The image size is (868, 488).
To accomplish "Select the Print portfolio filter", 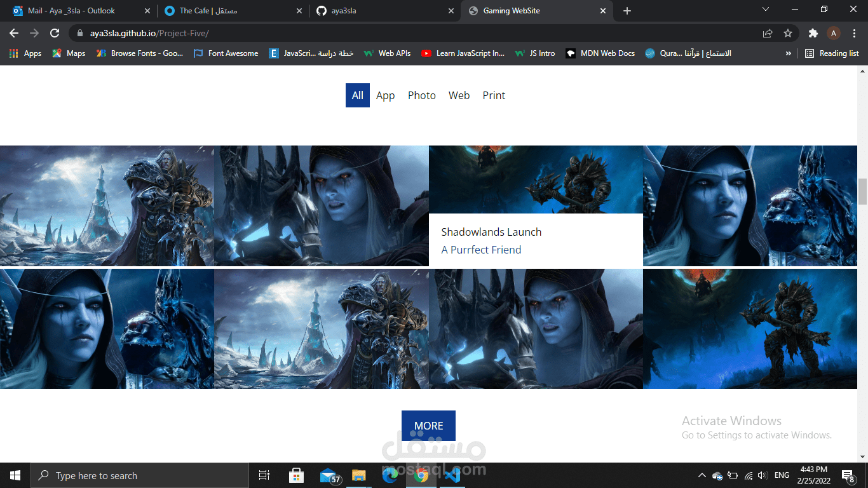I will (x=494, y=95).
